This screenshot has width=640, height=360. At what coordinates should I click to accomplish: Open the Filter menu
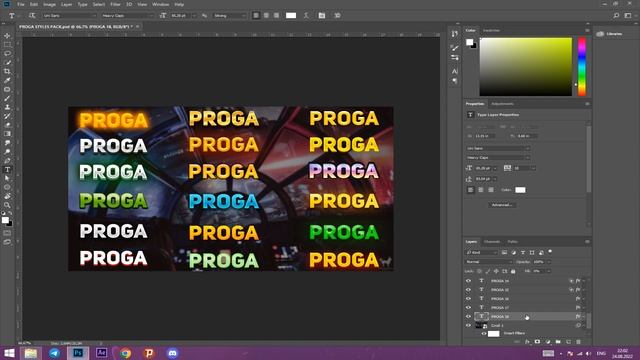point(116,4)
